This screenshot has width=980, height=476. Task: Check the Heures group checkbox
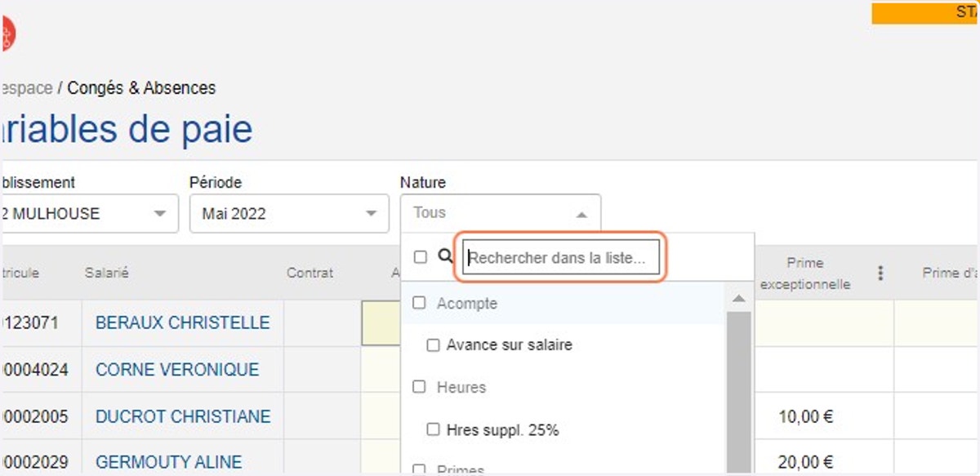[419, 387]
